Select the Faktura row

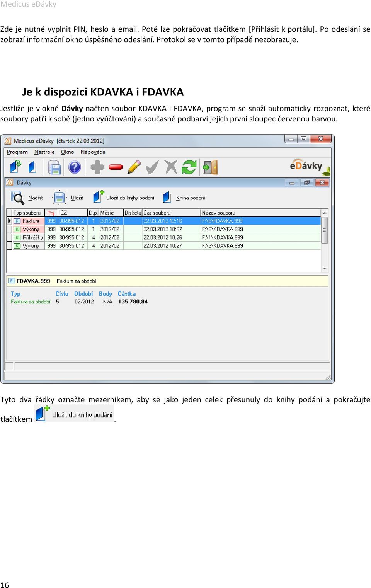[164, 221]
